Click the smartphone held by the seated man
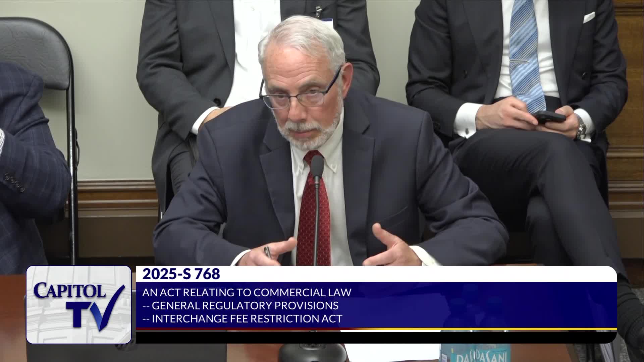Viewport: 644px width, 362px height. pos(549,117)
